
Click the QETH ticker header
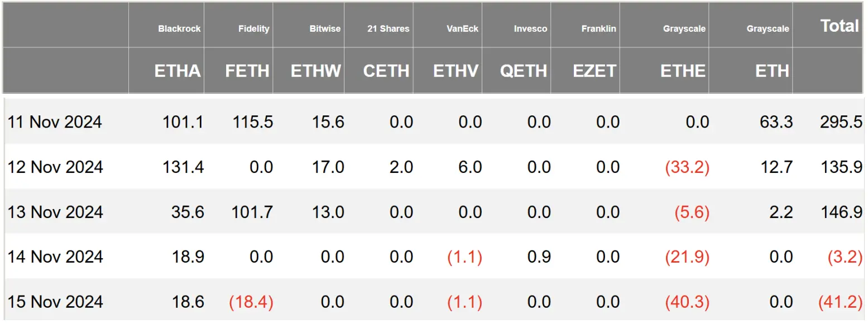(x=524, y=71)
